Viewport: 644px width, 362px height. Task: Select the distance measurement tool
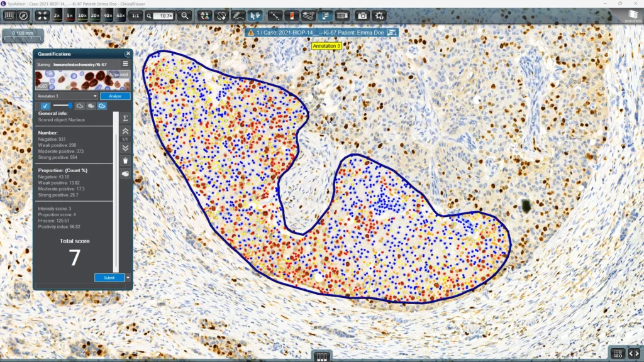point(274,16)
